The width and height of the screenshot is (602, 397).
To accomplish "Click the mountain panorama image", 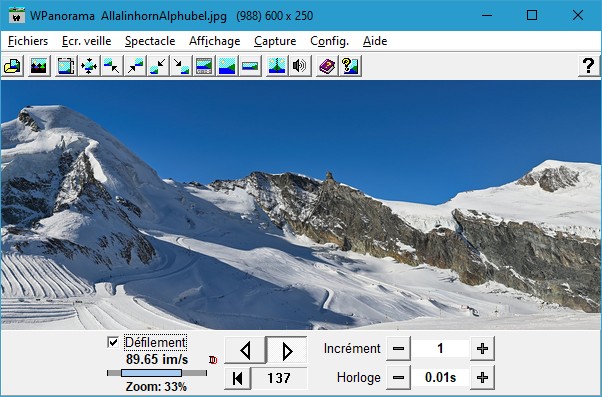I will point(301,205).
